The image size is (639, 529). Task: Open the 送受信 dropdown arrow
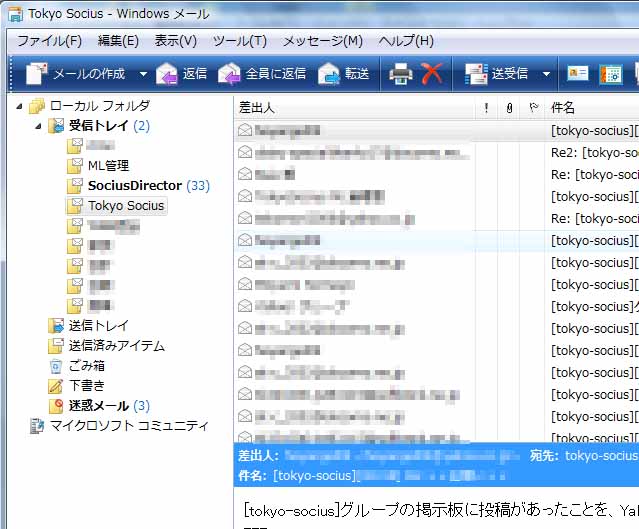coord(546,74)
